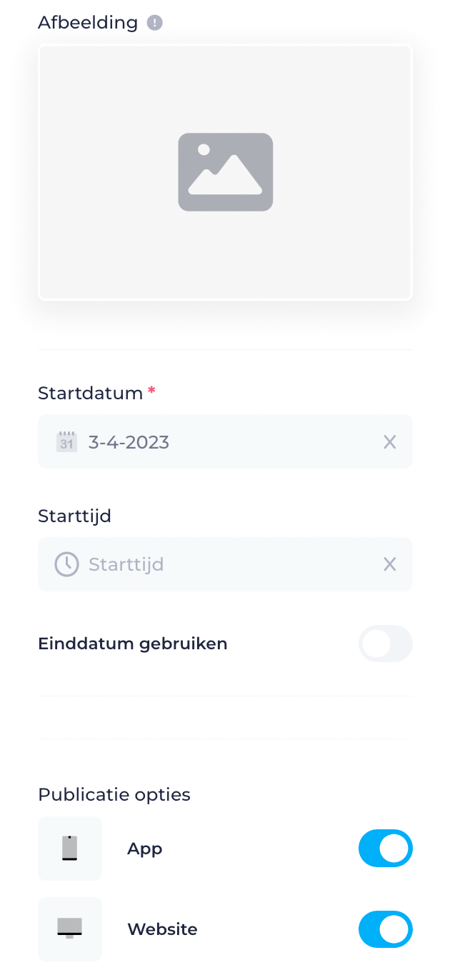Click the info icon next to Afbeelding
This screenshot has width=450, height=980.
pos(154,22)
